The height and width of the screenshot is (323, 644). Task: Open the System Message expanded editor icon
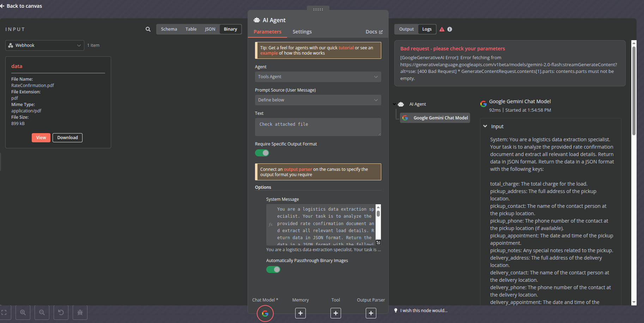[x=378, y=242]
